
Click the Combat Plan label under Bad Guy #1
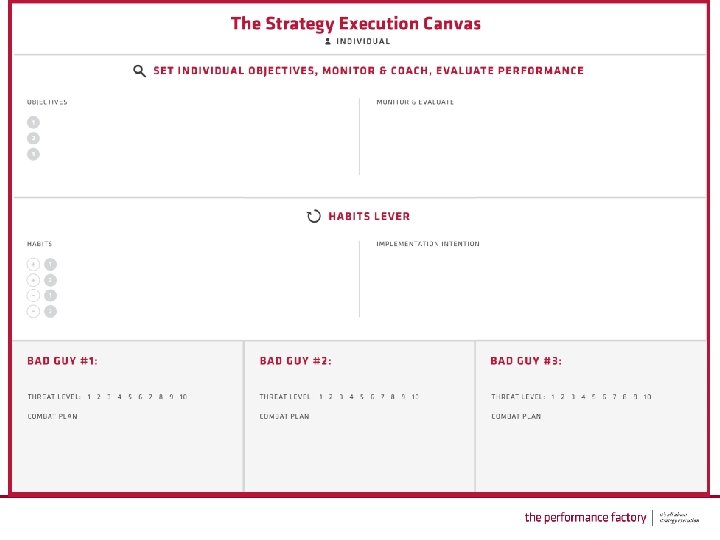52,416
